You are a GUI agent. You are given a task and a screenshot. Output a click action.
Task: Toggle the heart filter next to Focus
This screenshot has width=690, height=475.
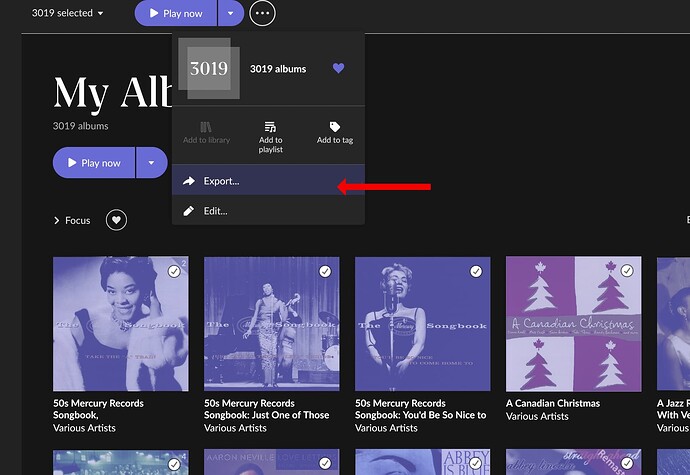click(117, 220)
